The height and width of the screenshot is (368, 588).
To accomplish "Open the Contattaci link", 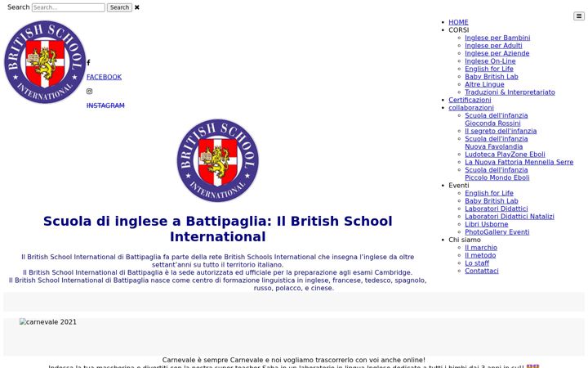I will 482,272.
